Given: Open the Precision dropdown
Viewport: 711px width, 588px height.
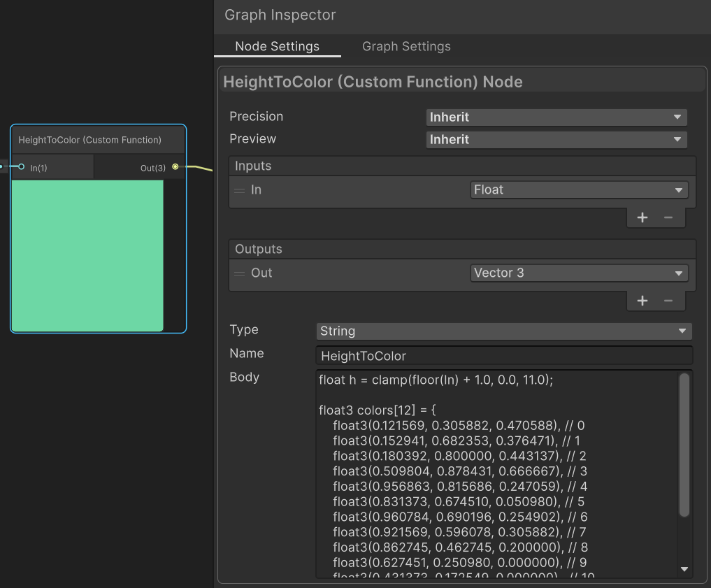Looking at the screenshot, I should 556,117.
